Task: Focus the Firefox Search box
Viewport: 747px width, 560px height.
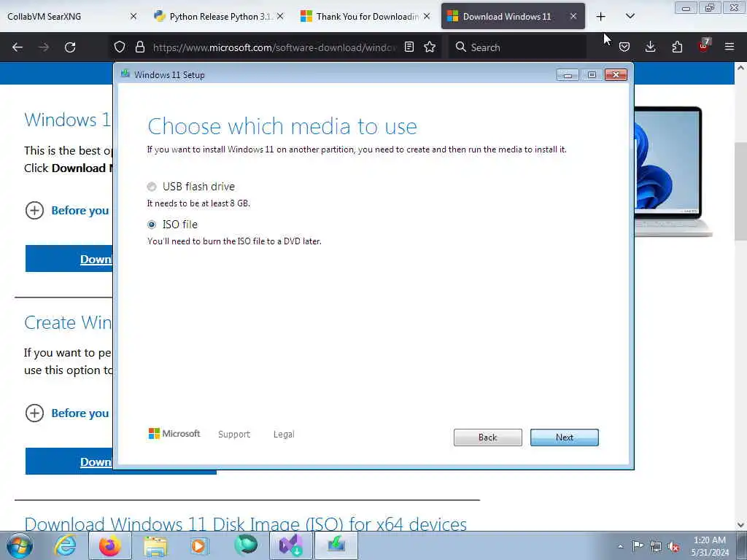Action: pos(517,47)
